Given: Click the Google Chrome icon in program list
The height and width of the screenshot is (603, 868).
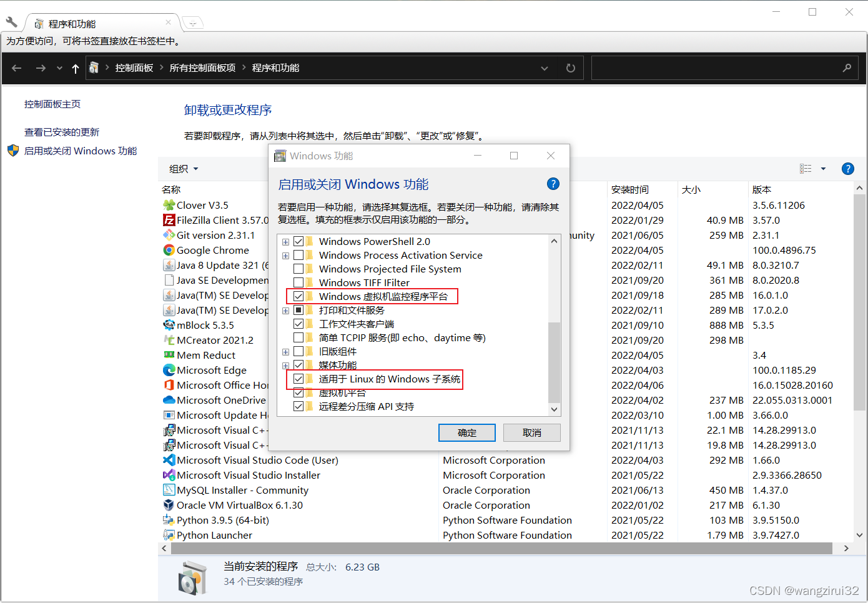Looking at the screenshot, I should tap(169, 250).
